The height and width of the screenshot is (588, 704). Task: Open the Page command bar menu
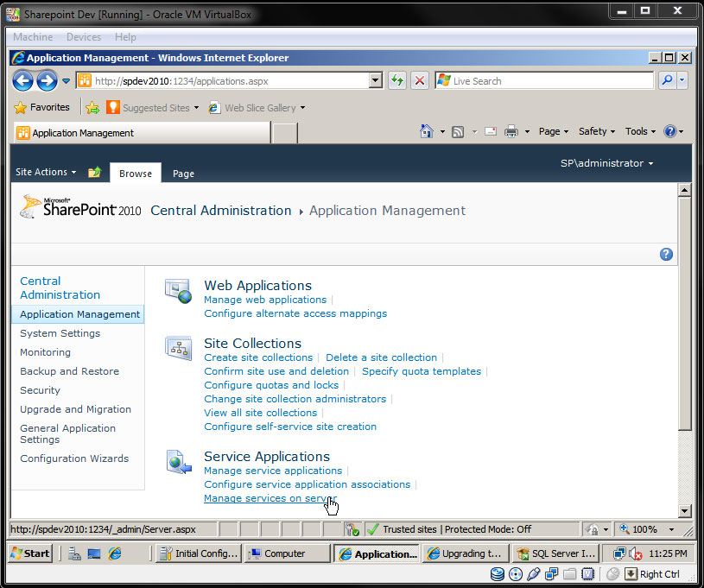553,131
